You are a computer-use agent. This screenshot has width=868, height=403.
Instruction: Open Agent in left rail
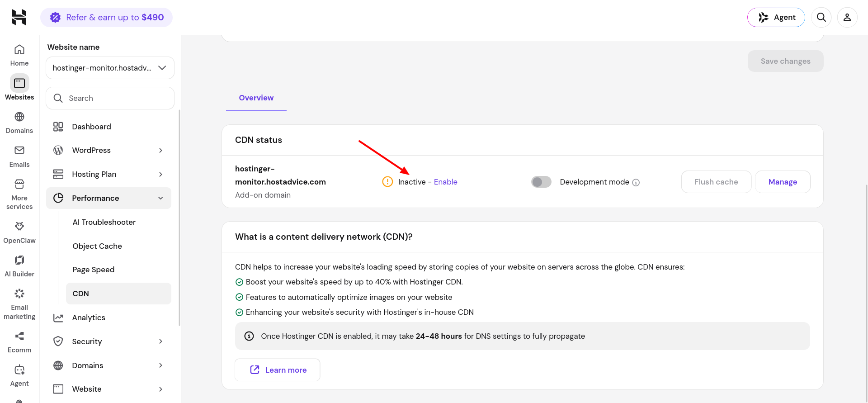click(x=19, y=375)
